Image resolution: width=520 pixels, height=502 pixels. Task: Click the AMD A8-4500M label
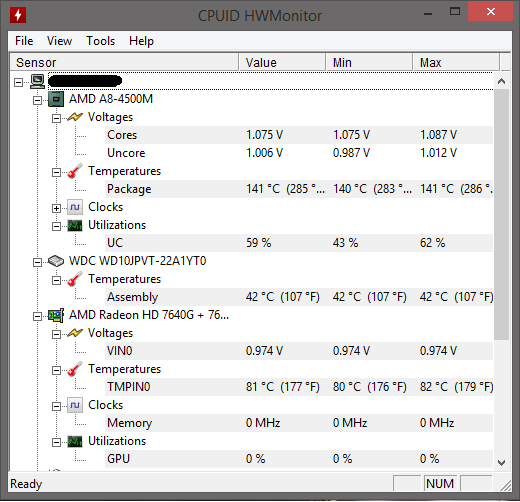(111, 99)
